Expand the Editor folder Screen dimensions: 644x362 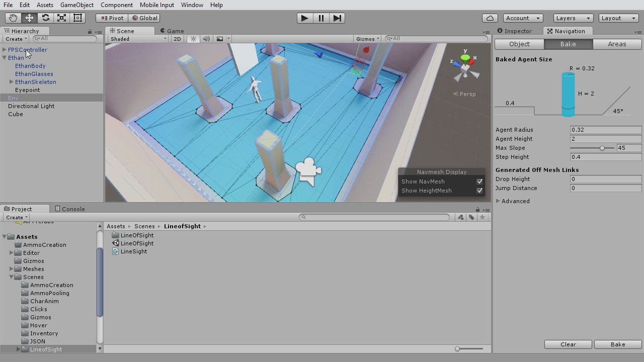(x=12, y=253)
